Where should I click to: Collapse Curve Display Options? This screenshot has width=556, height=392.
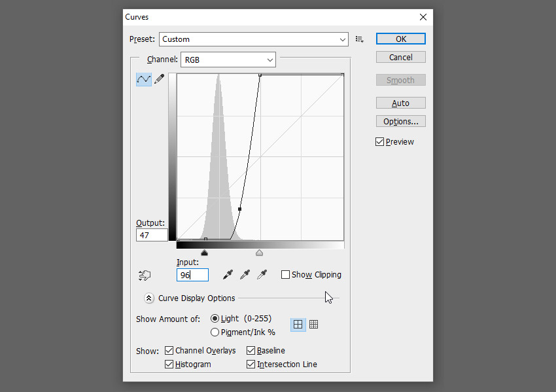pos(149,298)
